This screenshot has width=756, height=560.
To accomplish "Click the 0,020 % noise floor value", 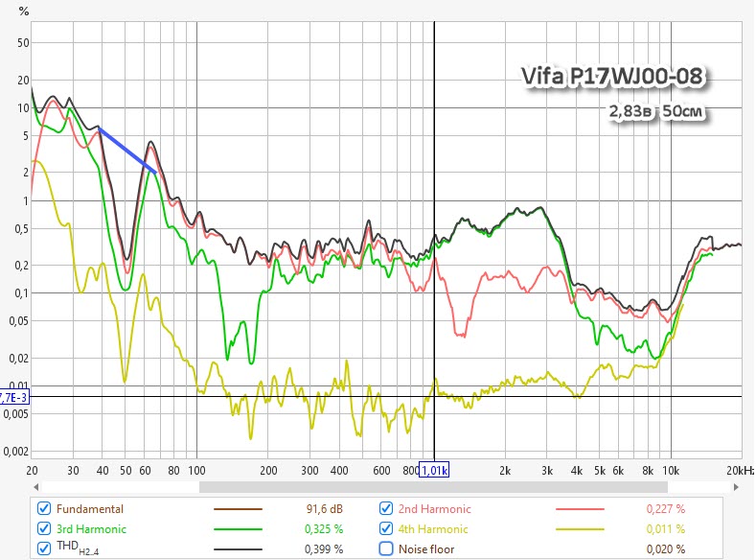I will pyautogui.click(x=665, y=548).
